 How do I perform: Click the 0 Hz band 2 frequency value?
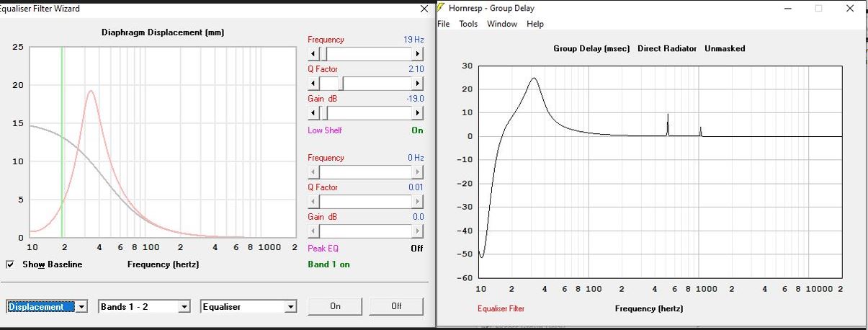coord(416,158)
